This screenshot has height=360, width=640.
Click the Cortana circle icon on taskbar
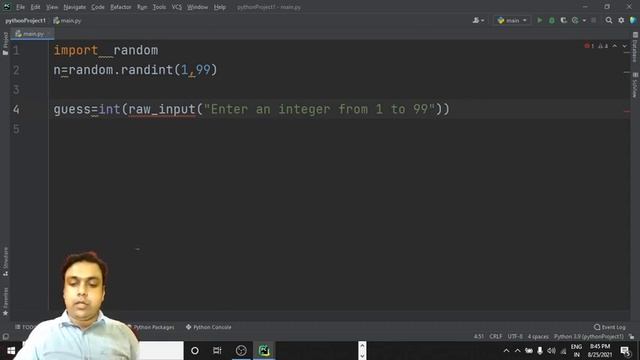point(195,351)
